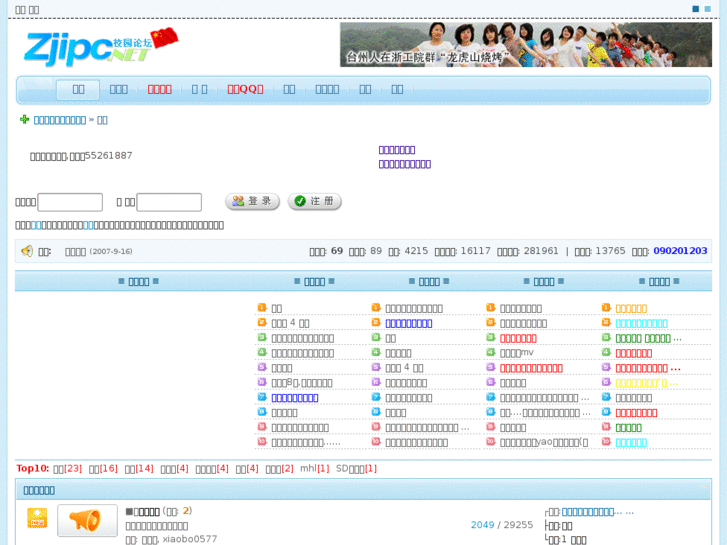Focus the username input field
The image size is (727, 545).
(70, 202)
